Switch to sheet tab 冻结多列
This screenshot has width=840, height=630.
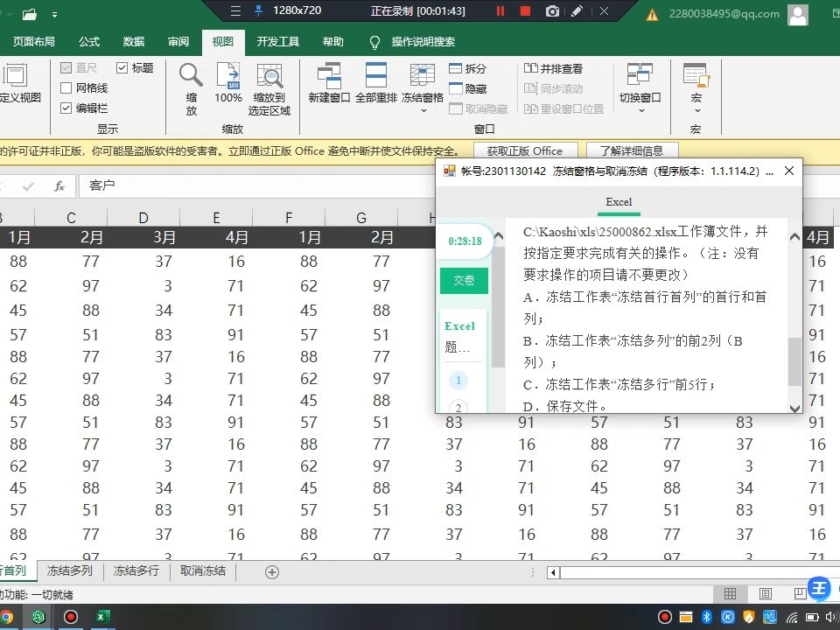point(70,571)
